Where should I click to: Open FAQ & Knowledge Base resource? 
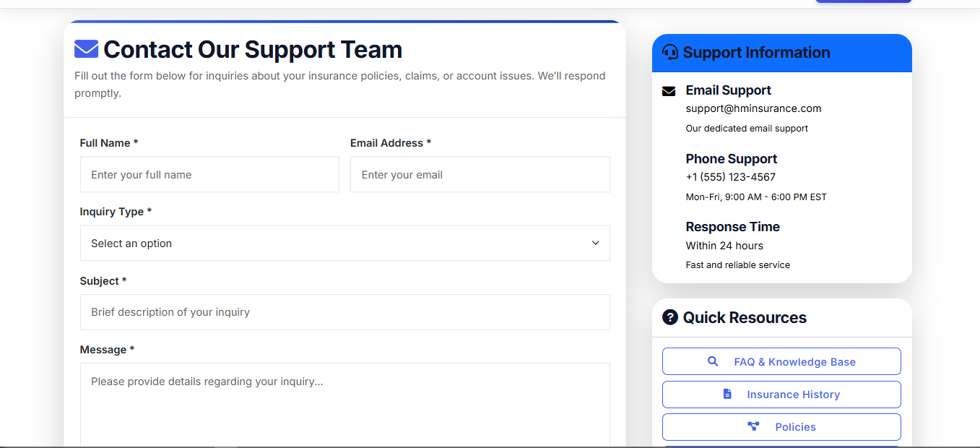point(781,361)
